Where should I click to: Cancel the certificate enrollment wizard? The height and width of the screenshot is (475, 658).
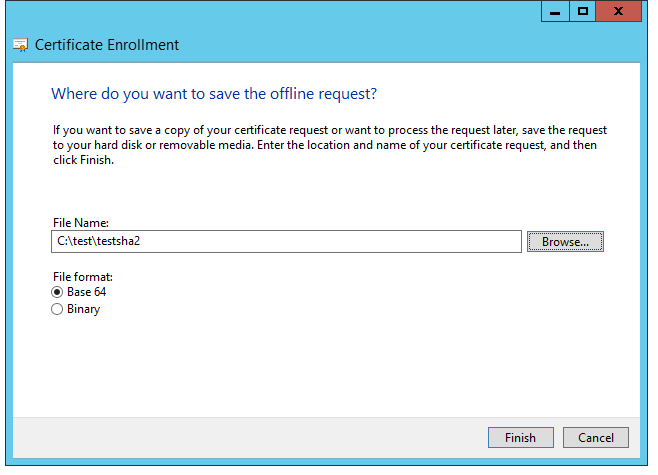tap(596, 437)
